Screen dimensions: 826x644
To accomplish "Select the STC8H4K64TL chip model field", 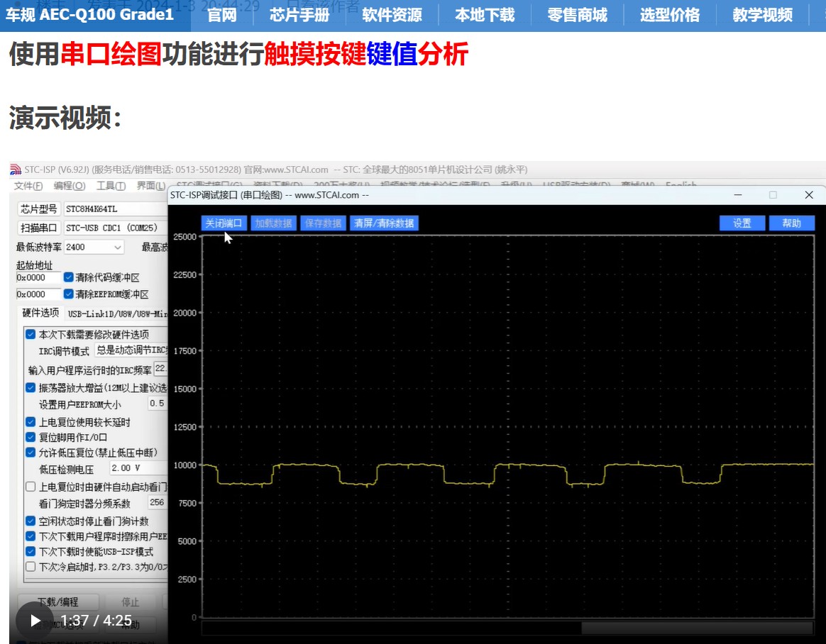I will (116, 209).
